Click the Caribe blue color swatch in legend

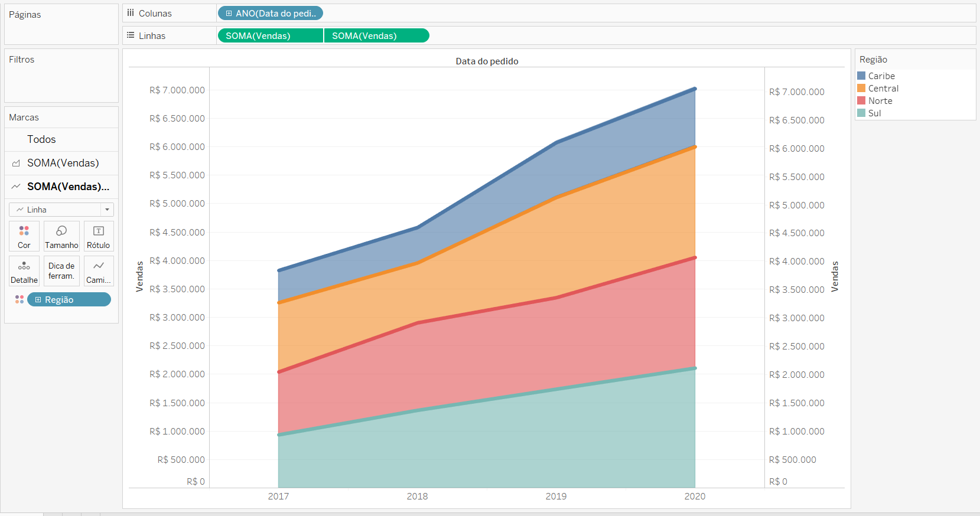[x=861, y=76]
